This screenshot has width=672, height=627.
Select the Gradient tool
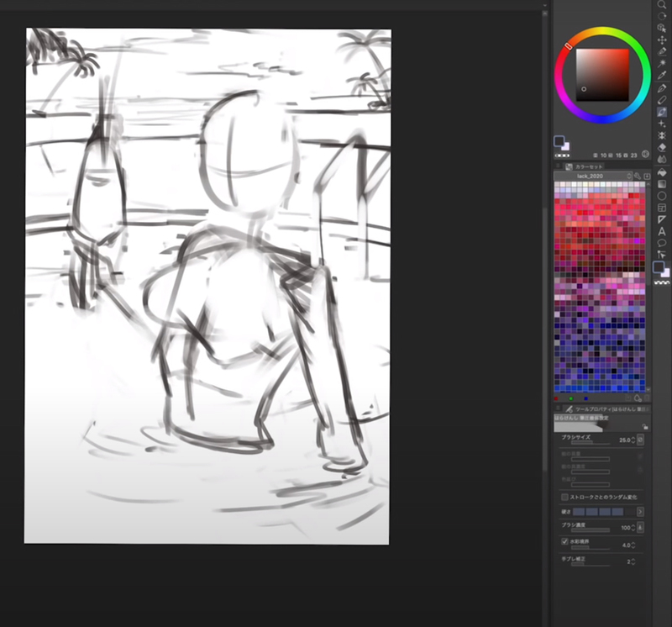(662, 183)
